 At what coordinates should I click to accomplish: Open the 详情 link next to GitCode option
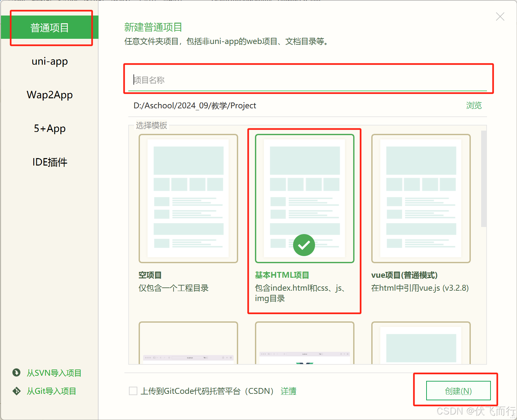pyautogui.click(x=289, y=391)
